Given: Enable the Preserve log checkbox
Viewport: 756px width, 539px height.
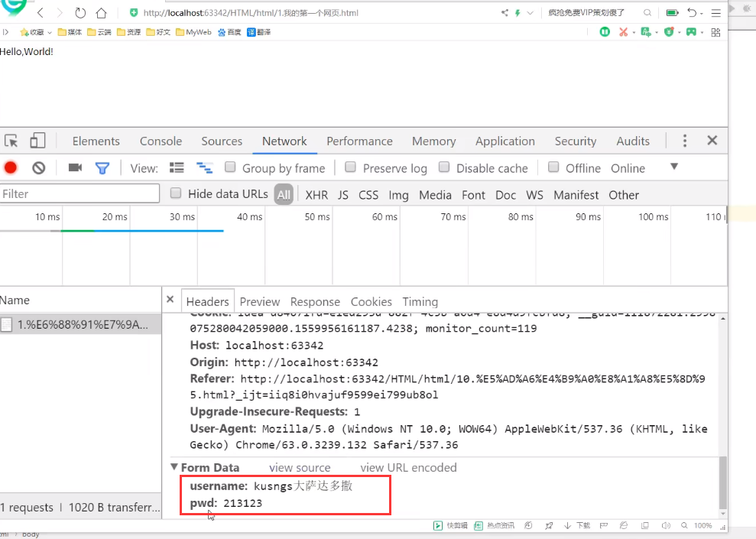Looking at the screenshot, I should click(351, 167).
